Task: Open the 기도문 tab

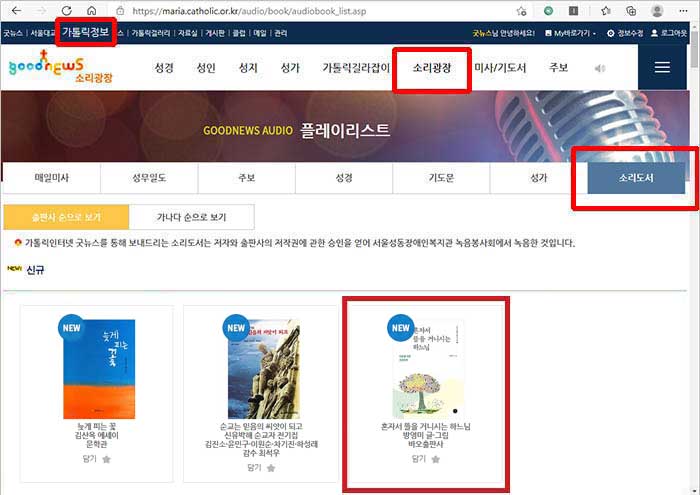Action: pyautogui.click(x=441, y=177)
